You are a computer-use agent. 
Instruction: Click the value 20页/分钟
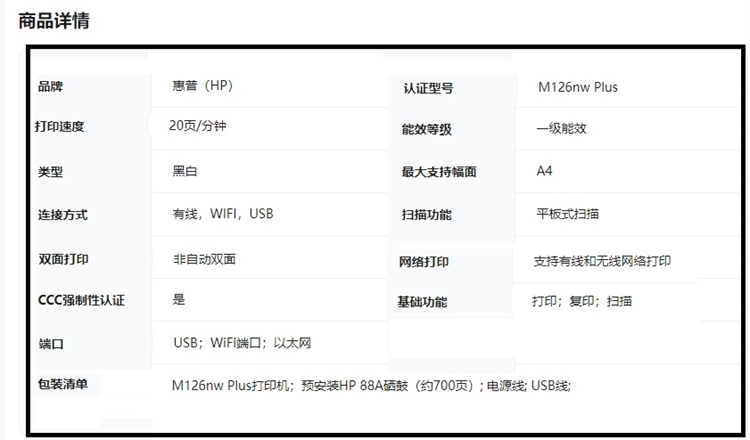pyautogui.click(x=198, y=126)
